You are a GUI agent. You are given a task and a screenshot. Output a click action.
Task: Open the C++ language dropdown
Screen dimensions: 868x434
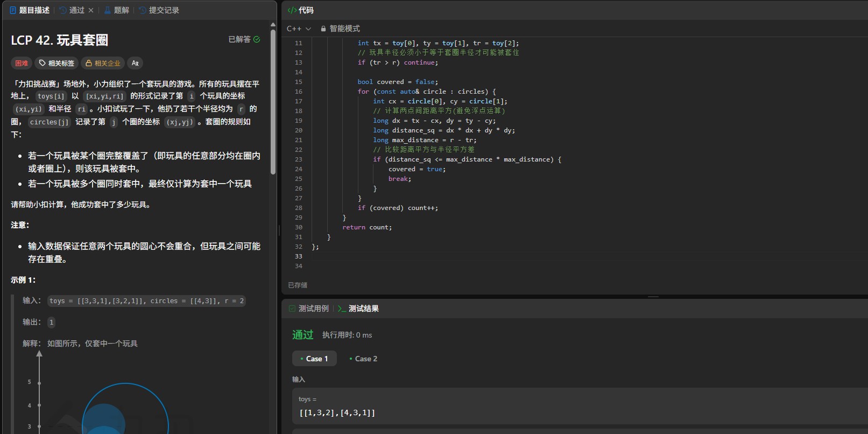pos(299,29)
